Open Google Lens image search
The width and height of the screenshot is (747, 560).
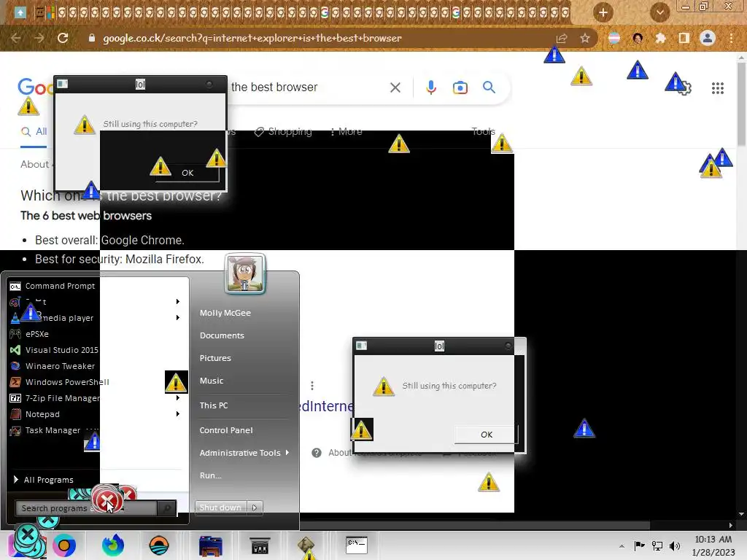click(460, 87)
